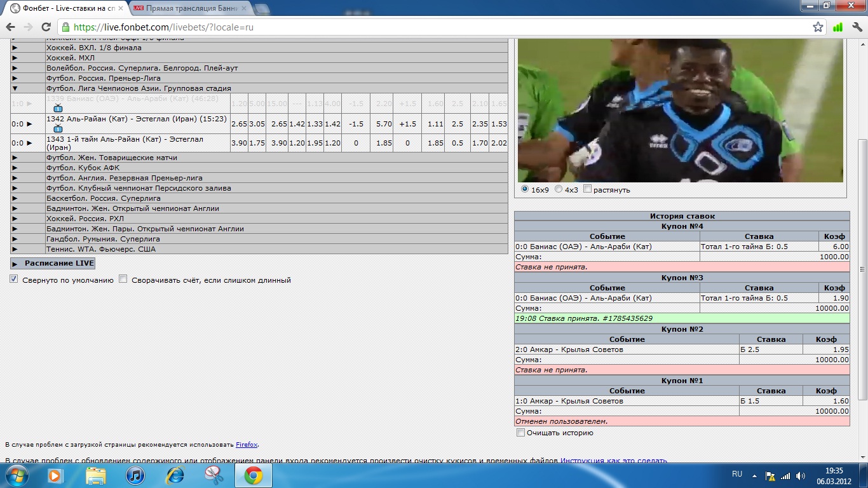Pick odds 2.02 in 1-й тайм row
The height and width of the screenshot is (488, 868).
[499, 143]
